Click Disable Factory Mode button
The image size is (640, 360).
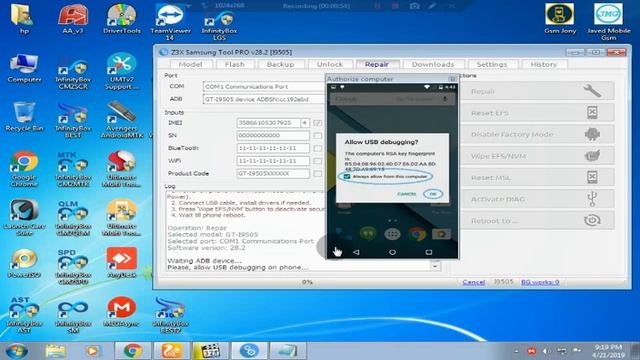click(537, 134)
